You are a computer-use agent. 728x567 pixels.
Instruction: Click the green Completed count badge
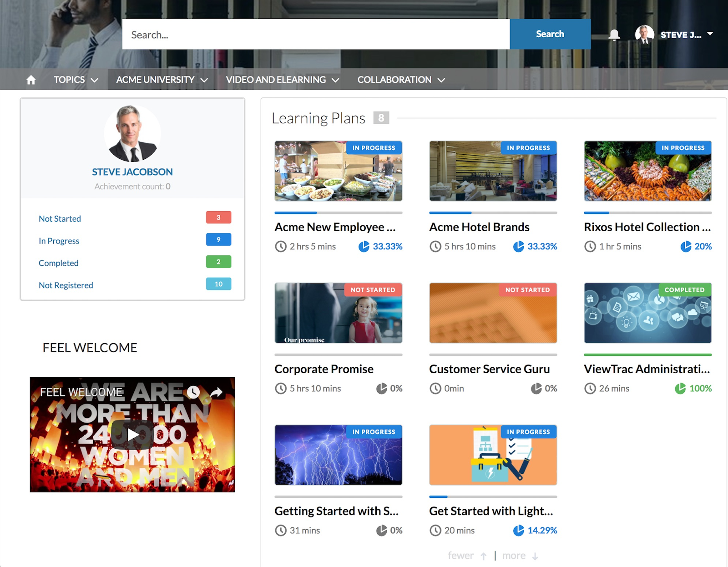click(x=218, y=262)
